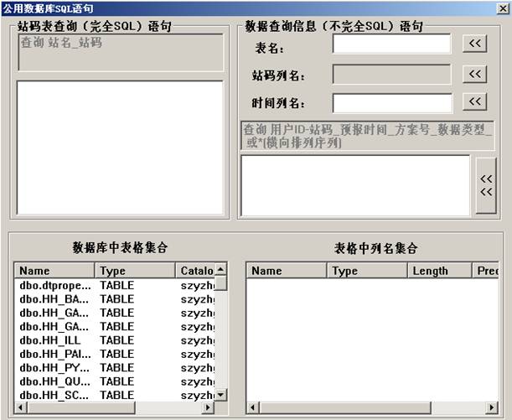512x420 pixels.
Task: Click the large 站码表查询 SQL text area
Action: [x=120, y=148]
